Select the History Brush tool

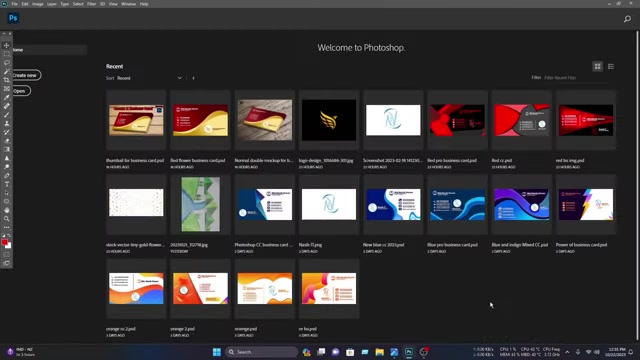pyautogui.click(x=7, y=132)
